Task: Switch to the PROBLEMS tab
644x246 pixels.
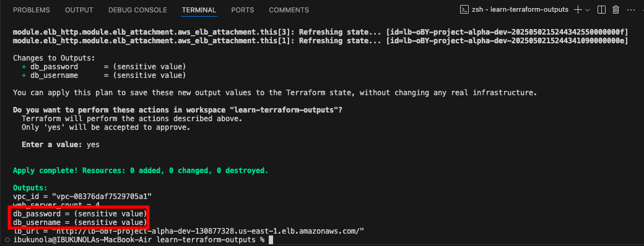Action: [31, 10]
